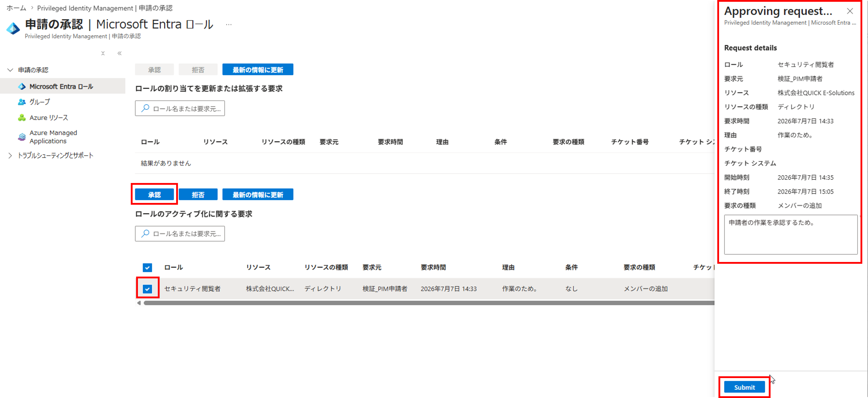Click the 検証_PIM申請者 cell in the activation table
Image resolution: width=868 pixels, height=398 pixels.
tap(385, 289)
